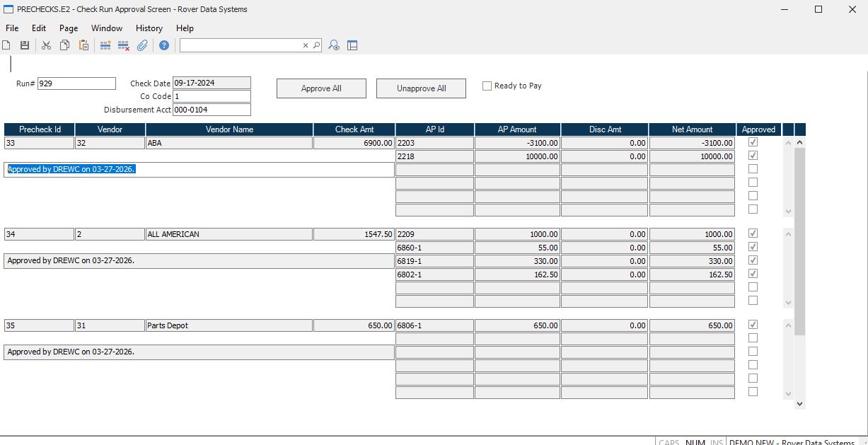Click the Save record toolbar icon
This screenshot has width=868, height=445.
tap(25, 45)
